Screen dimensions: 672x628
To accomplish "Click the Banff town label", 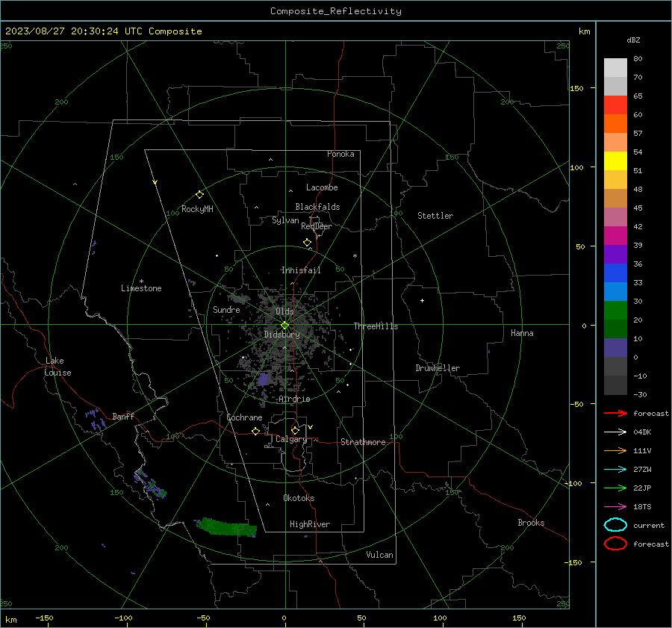I will pyautogui.click(x=123, y=416).
